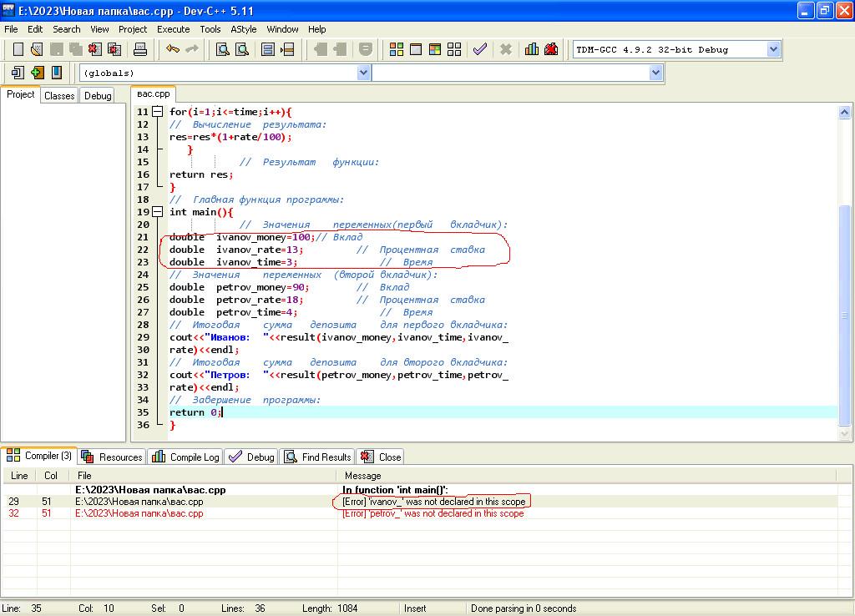Image resolution: width=855 pixels, height=616 pixels.
Task: Click the purple Syntax Check checkmark icon
Action: (x=479, y=50)
